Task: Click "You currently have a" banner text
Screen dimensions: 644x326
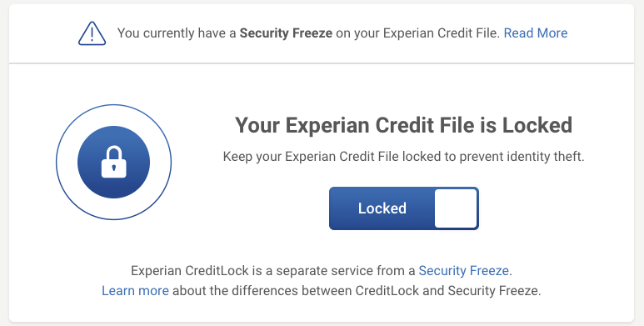Action: coord(177,33)
